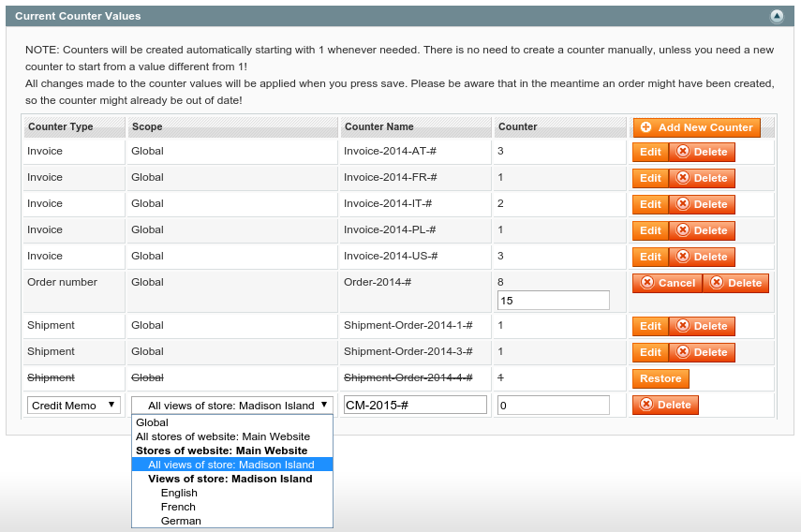Pick German store view from list
Viewport: 801px width, 532px height.
[181, 521]
